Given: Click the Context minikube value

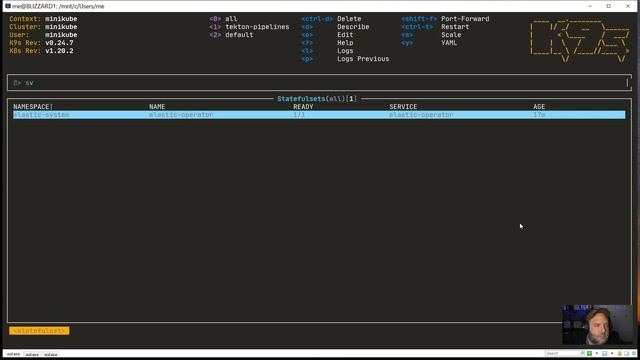Looking at the screenshot, I should (61, 19).
